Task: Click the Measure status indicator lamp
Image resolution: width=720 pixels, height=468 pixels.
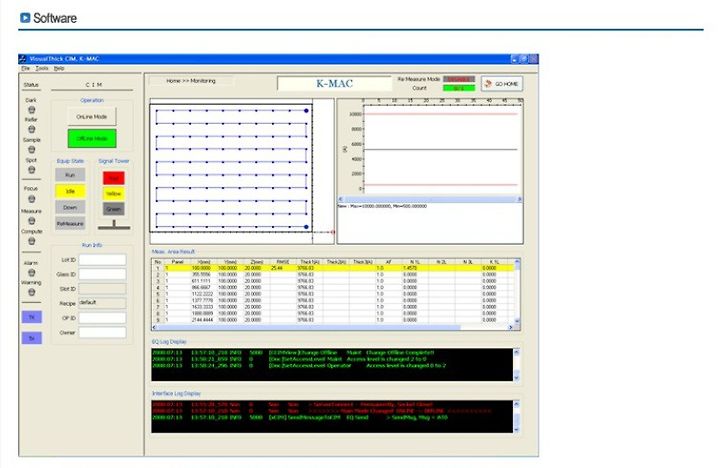Action: (x=32, y=221)
